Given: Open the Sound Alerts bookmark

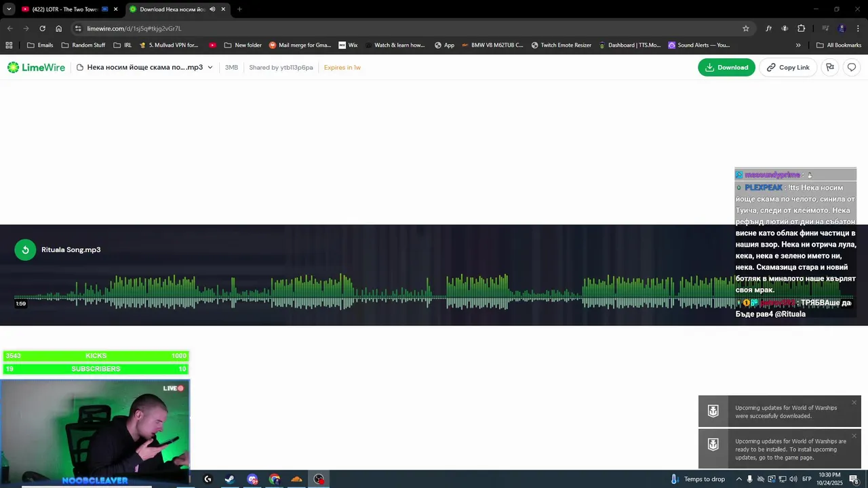Looking at the screenshot, I should [699, 45].
